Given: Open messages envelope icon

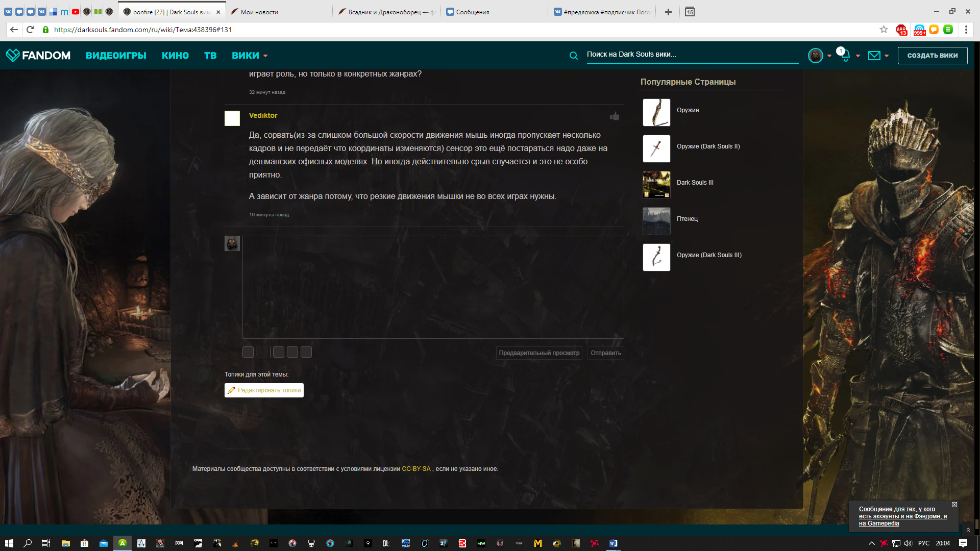Looking at the screenshot, I should pyautogui.click(x=874, y=56).
